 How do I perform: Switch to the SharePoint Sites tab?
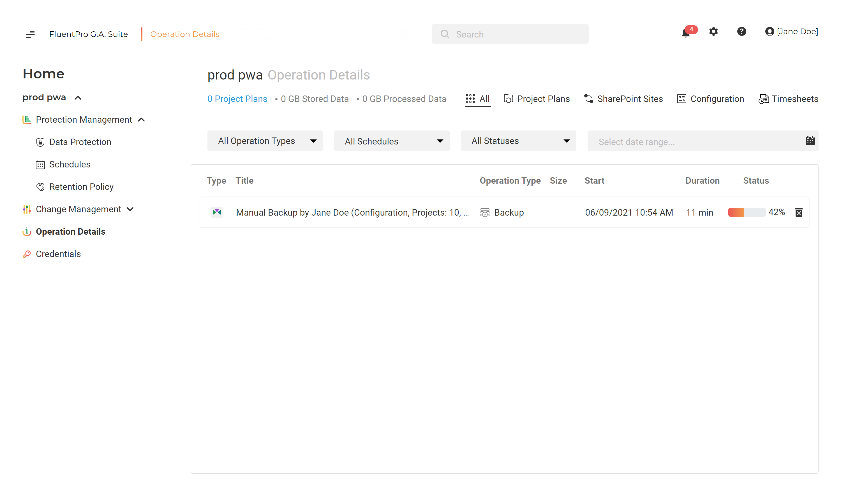coord(623,99)
